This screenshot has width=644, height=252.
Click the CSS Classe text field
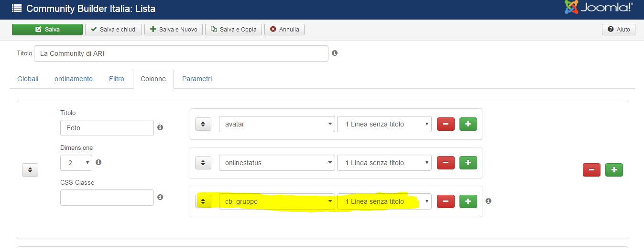pos(107,198)
